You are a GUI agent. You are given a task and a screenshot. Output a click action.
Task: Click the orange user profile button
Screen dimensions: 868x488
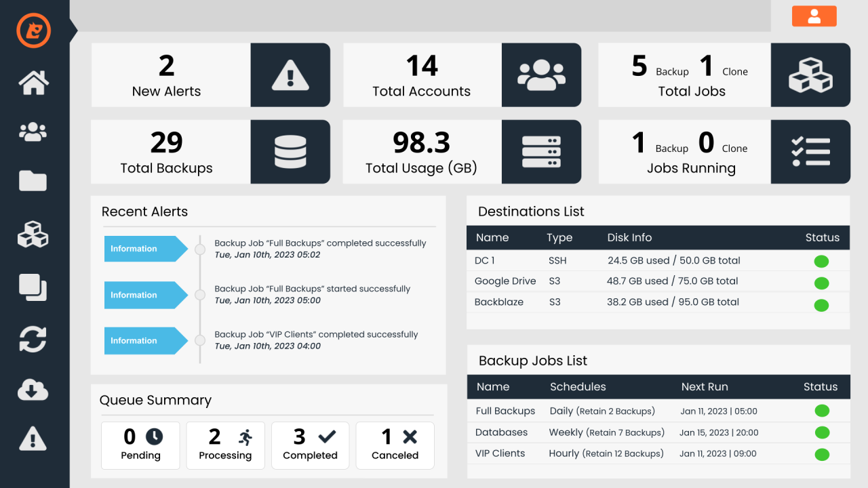[814, 16]
